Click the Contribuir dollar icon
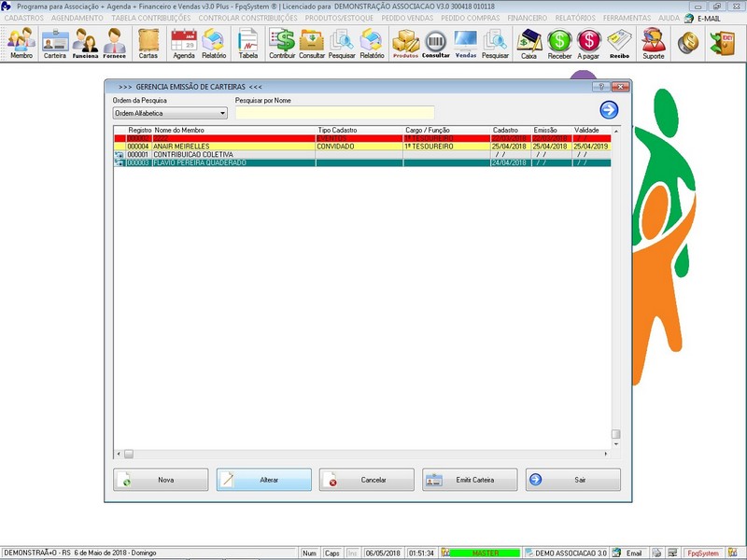 282,43
